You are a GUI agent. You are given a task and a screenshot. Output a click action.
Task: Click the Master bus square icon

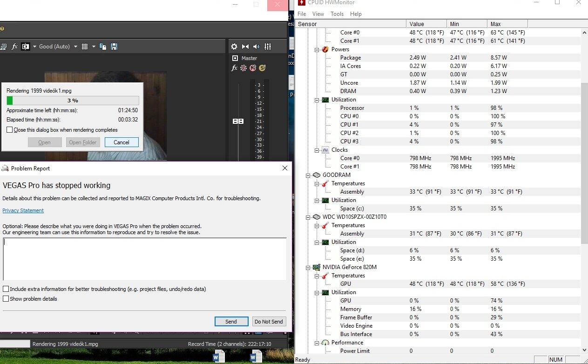[235, 58]
